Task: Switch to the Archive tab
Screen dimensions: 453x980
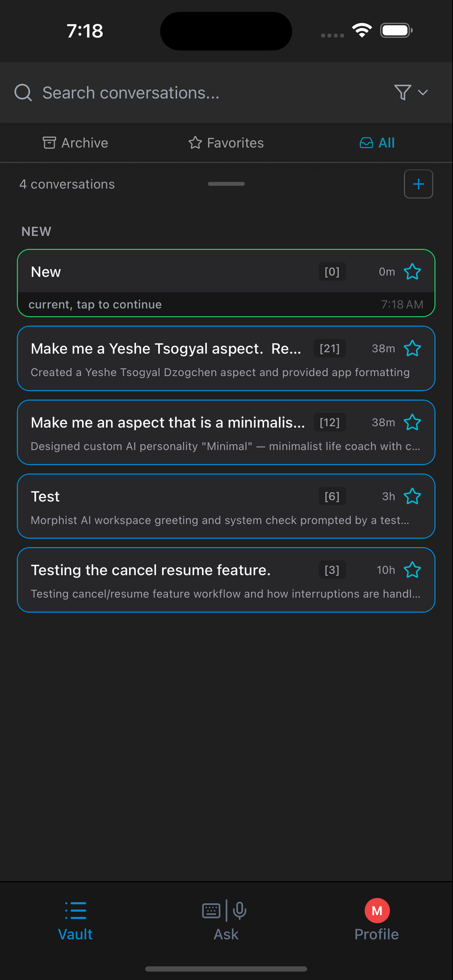Action: 75,143
